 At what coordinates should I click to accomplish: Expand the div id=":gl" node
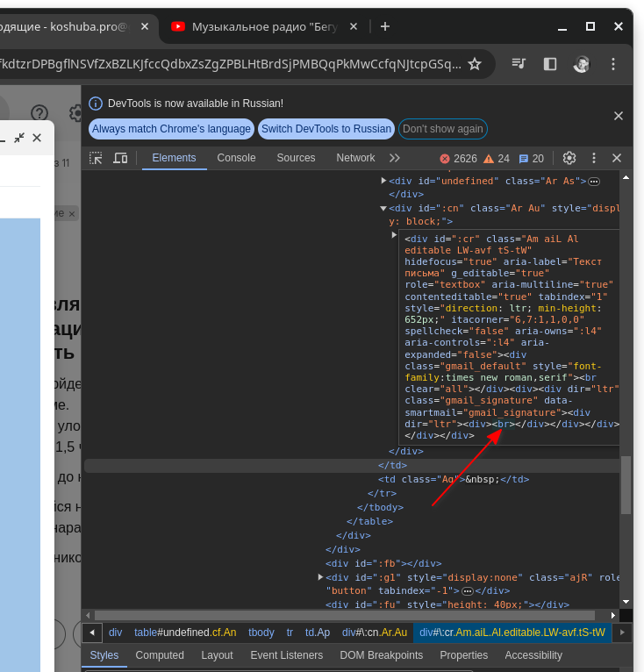320,577
